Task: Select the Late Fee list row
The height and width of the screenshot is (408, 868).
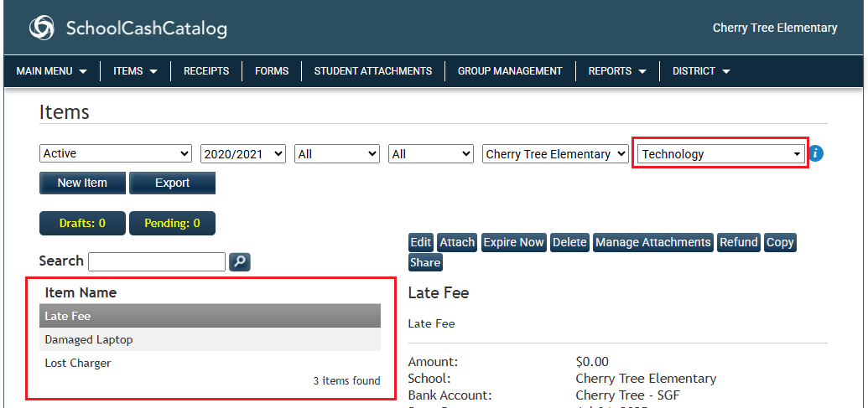Action: [x=210, y=316]
